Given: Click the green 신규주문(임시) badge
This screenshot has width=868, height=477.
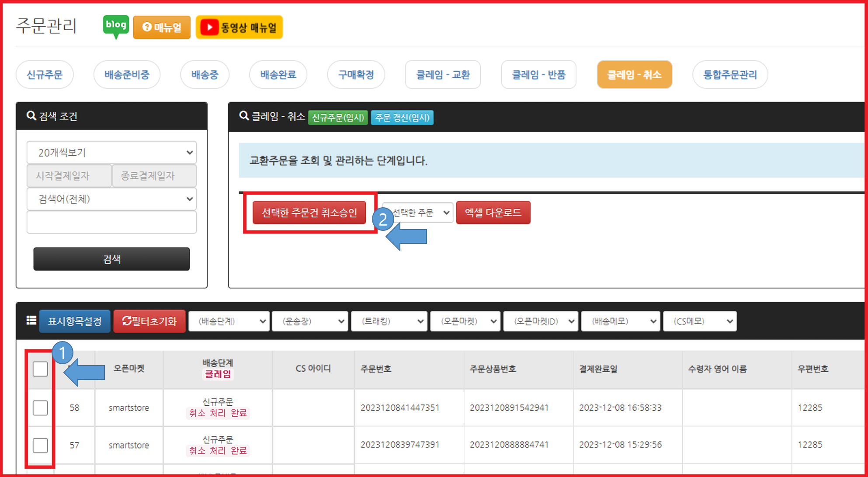Looking at the screenshot, I should [x=338, y=118].
